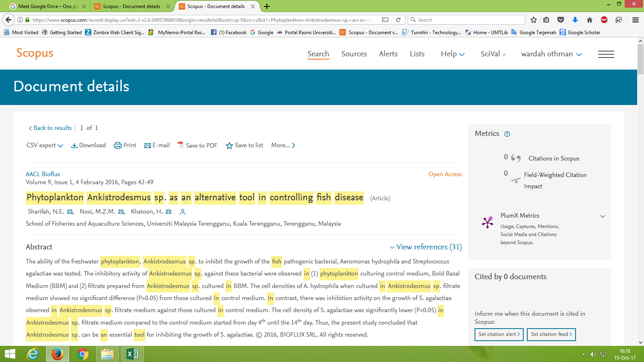644x362 pixels.
Task: Follow the Back to results link
Action: 50,128
